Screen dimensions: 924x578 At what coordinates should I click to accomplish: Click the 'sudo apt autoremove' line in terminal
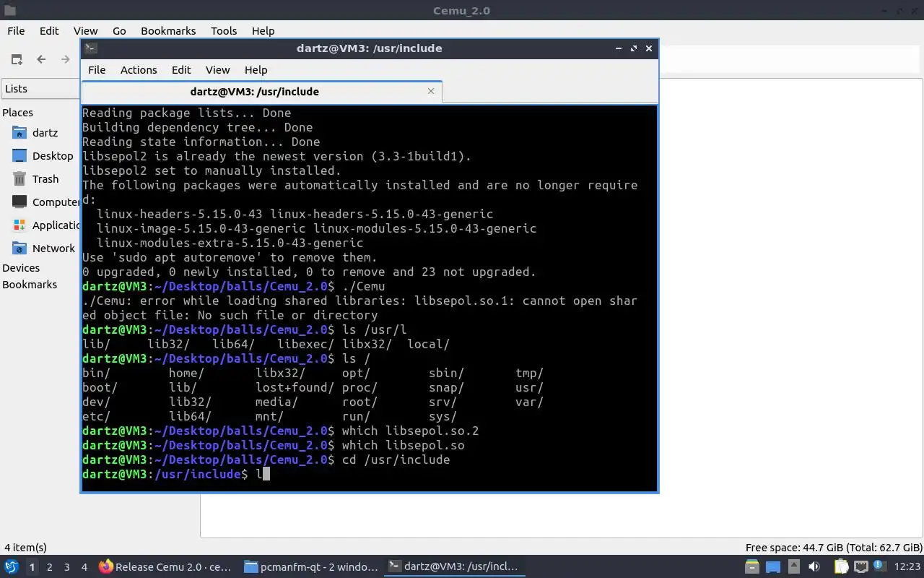[x=230, y=257]
